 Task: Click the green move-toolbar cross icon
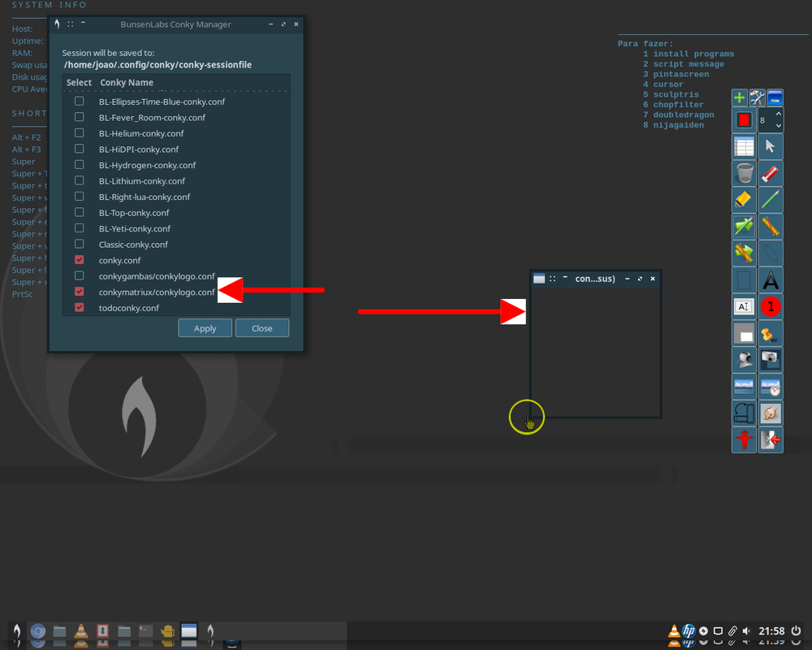(740, 97)
